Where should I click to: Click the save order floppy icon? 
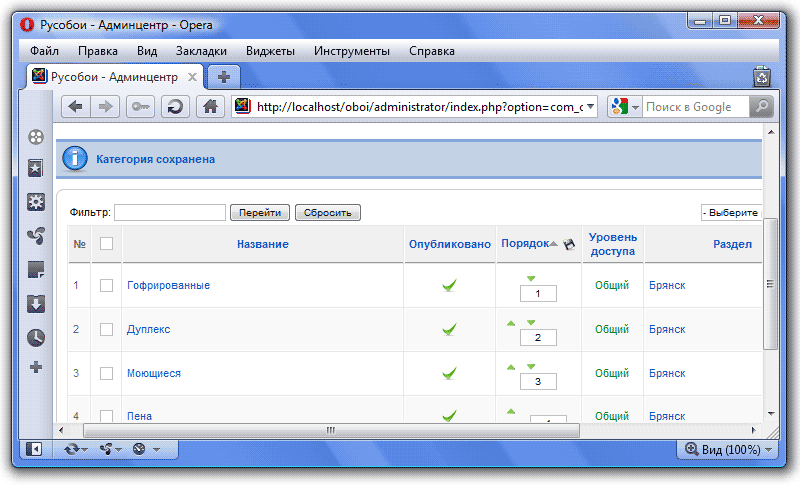click(569, 244)
